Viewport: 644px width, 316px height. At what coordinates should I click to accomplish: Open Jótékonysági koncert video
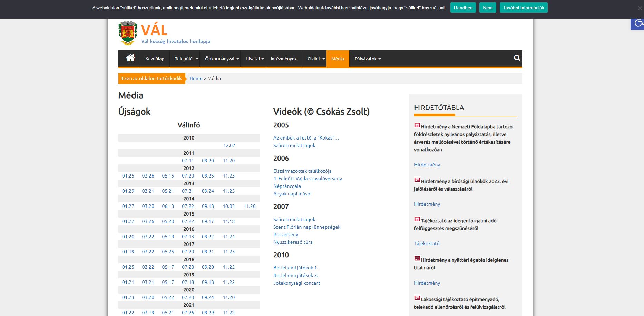296,283
